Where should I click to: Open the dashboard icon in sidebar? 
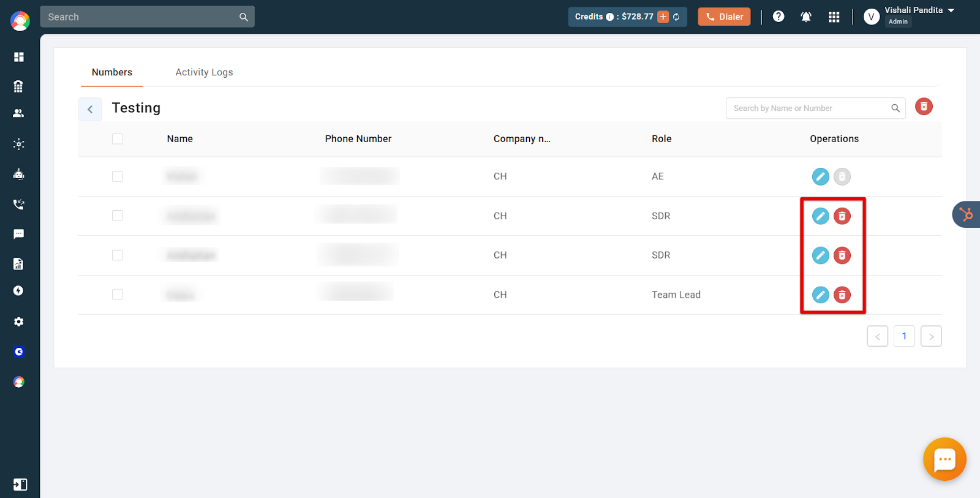click(19, 57)
